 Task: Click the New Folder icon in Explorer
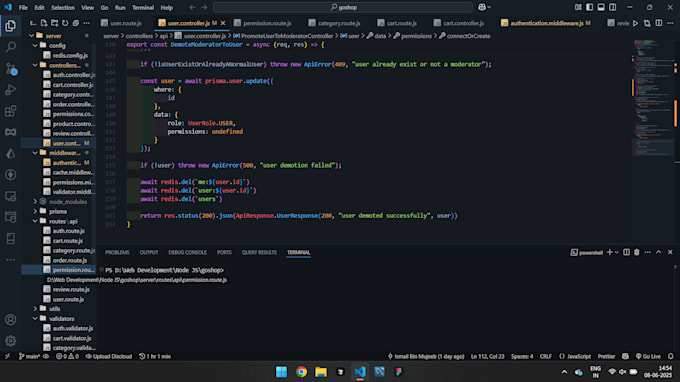pos(55,23)
